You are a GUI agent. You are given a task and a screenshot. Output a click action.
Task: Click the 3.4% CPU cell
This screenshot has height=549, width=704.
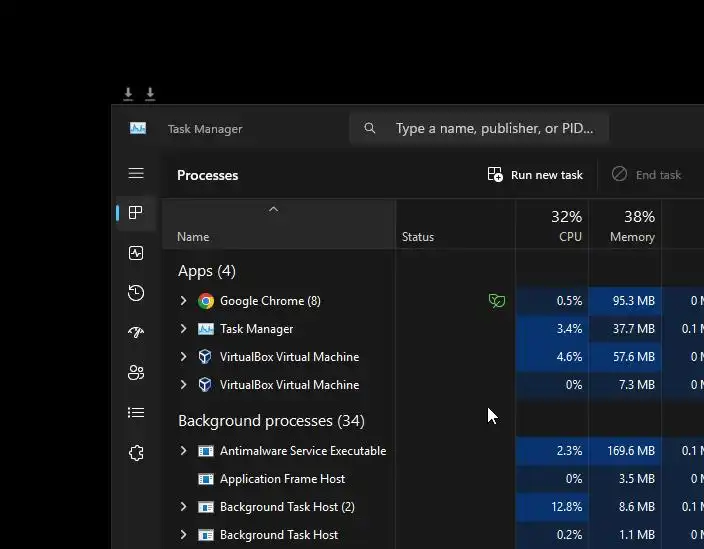[x=552, y=329]
